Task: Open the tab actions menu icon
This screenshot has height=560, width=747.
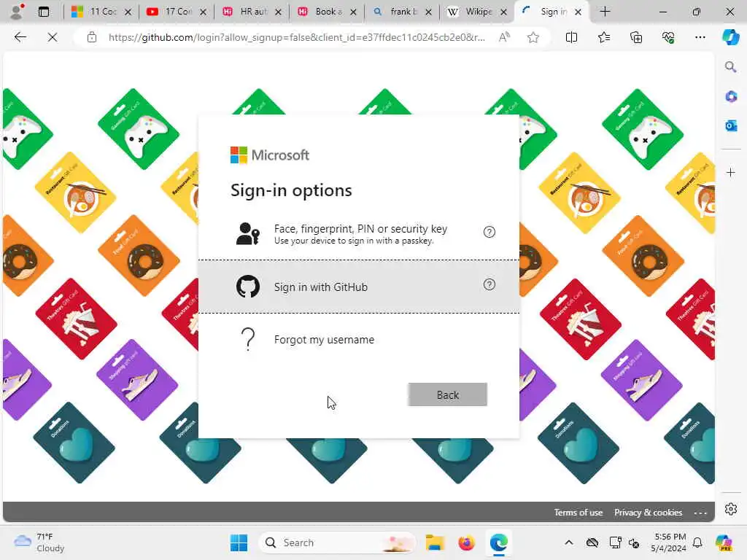Action: coord(43,12)
